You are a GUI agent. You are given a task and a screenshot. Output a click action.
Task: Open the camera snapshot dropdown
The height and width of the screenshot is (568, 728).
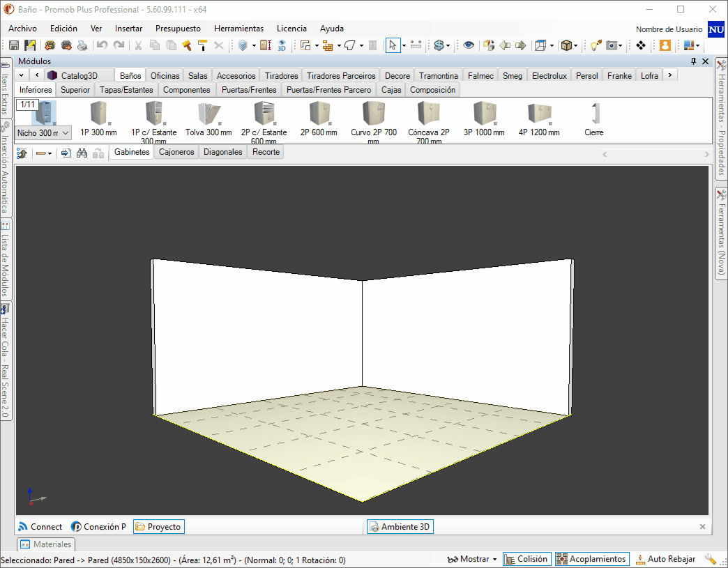621,45
